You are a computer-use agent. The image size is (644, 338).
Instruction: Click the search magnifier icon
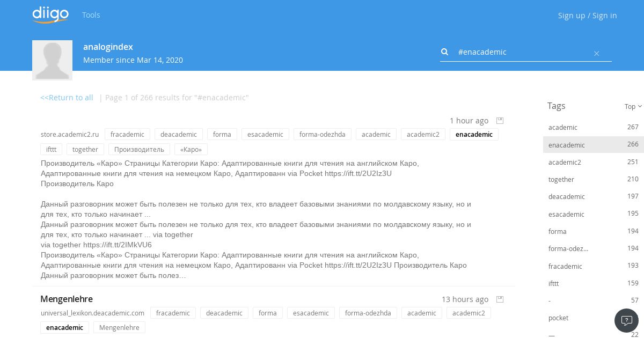click(444, 52)
